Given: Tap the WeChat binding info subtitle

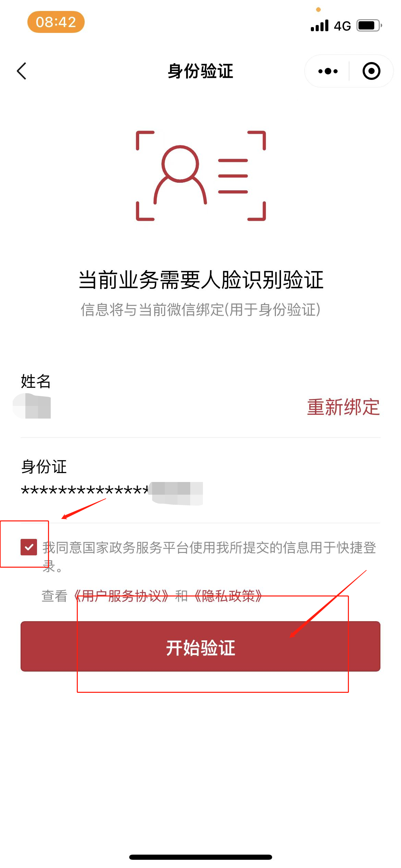Looking at the screenshot, I should click(201, 310).
